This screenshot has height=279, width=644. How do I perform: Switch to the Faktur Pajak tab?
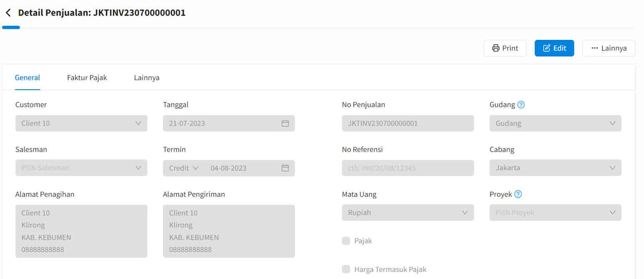click(x=87, y=78)
